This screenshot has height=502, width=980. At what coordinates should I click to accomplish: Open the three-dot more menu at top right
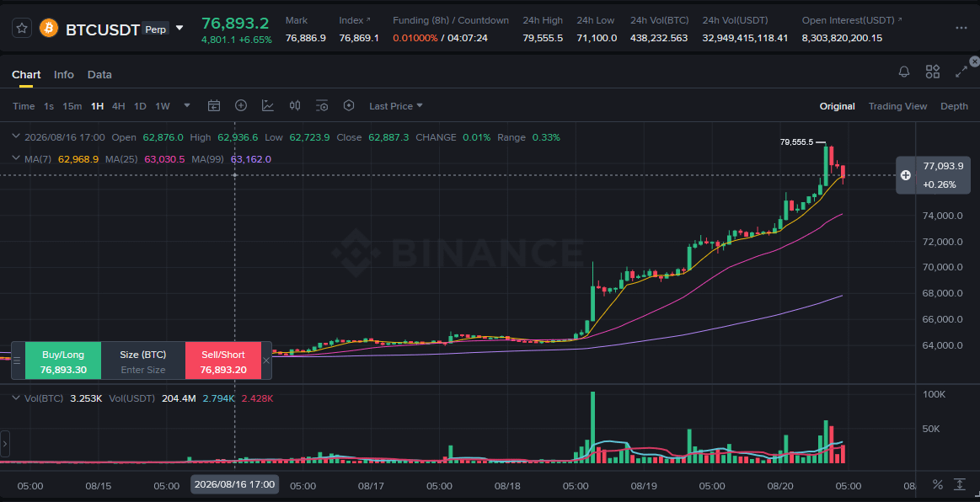961,28
